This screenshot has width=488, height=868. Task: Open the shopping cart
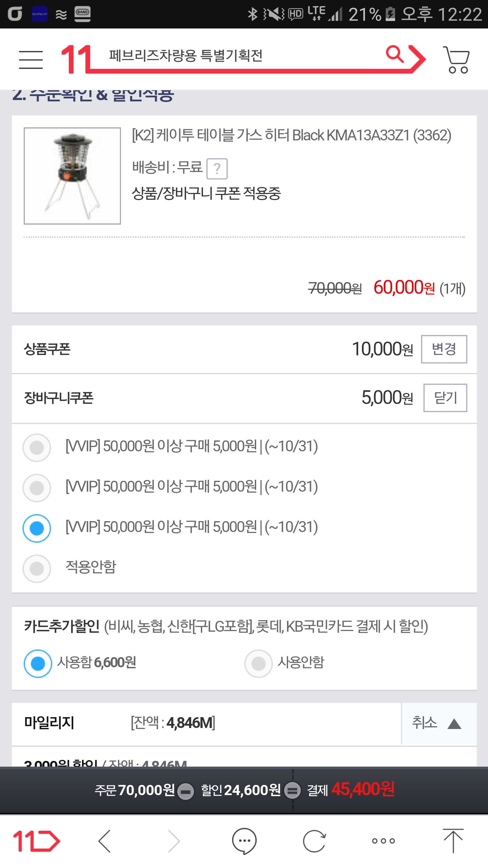tap(457, 60)
